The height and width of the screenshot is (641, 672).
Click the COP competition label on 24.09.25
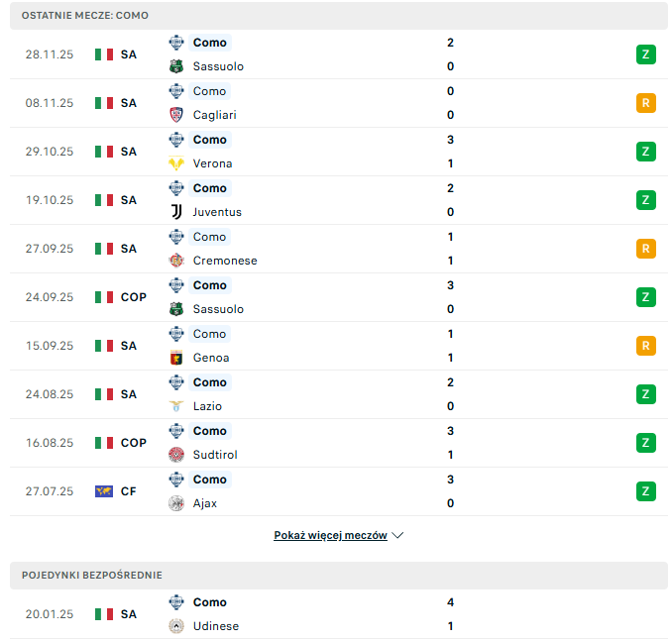[133, 297]
